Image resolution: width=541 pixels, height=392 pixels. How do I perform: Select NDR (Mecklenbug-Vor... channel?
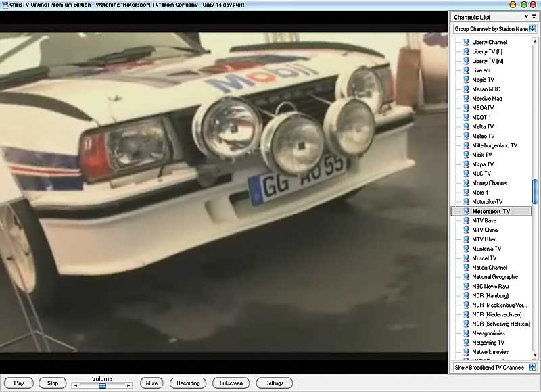(x=500, y=305)
